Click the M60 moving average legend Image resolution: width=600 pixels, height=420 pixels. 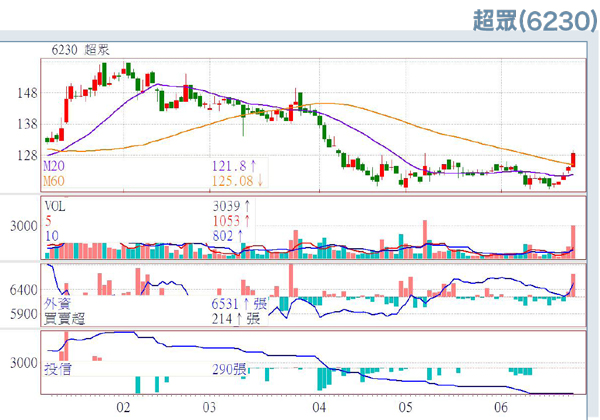pos(55,180)
